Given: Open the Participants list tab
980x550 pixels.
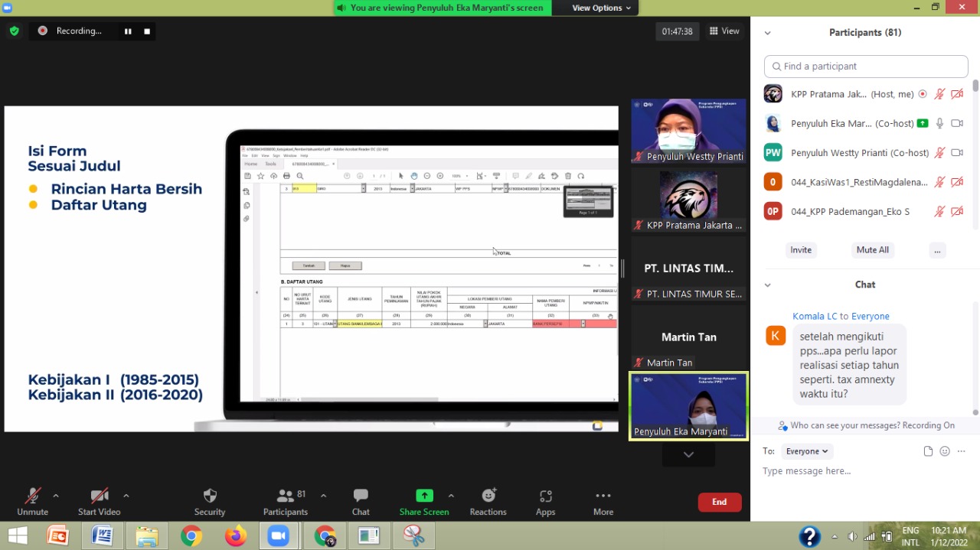Looking at the screenshot, I should (286, 496).
